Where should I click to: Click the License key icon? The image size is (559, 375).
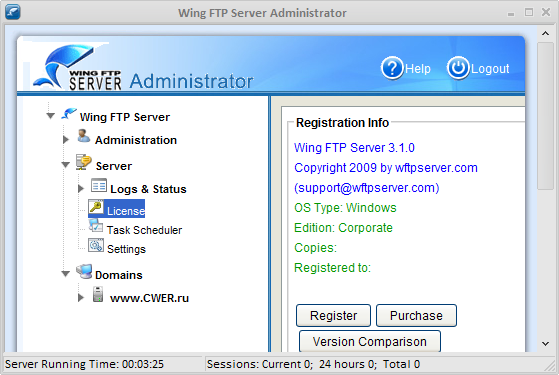coord(96,206)
